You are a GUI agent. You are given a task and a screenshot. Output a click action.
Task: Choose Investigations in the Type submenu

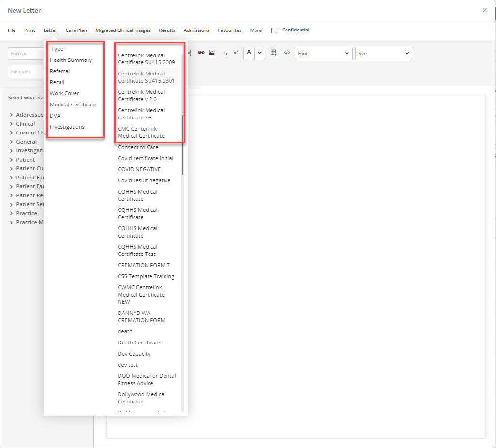(67, 127)
